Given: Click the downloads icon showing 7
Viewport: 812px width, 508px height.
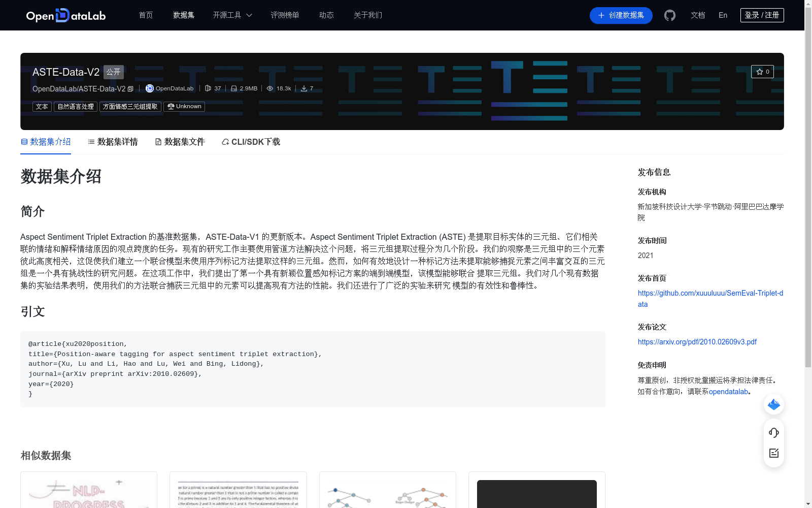Looking at the screenshot, I should point(304,88).
